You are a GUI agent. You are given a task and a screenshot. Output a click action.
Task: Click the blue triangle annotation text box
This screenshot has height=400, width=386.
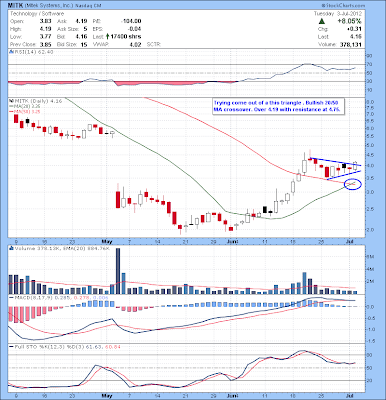tap(278, 106)
